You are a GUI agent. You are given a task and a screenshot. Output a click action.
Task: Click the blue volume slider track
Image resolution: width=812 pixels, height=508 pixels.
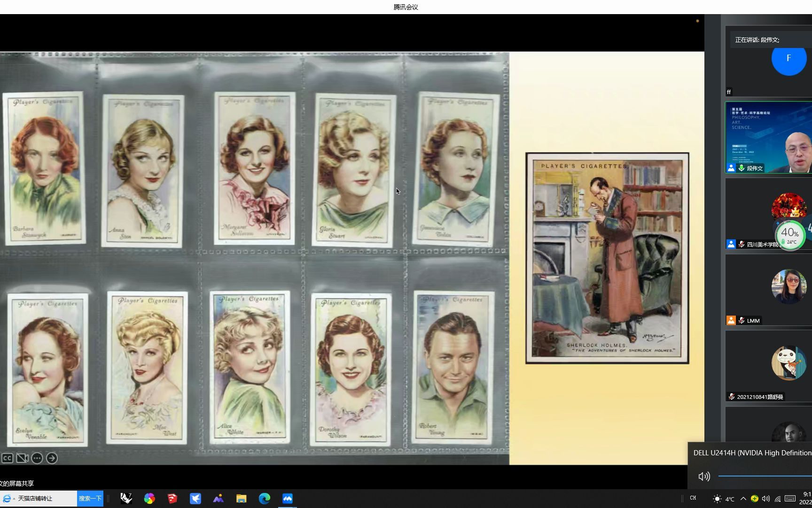click(765, 476)
